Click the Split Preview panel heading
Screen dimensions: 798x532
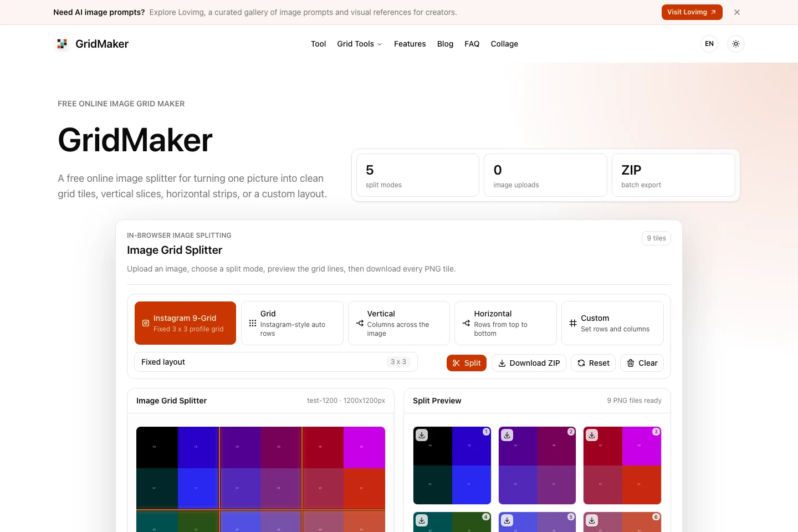coord(437,401)
